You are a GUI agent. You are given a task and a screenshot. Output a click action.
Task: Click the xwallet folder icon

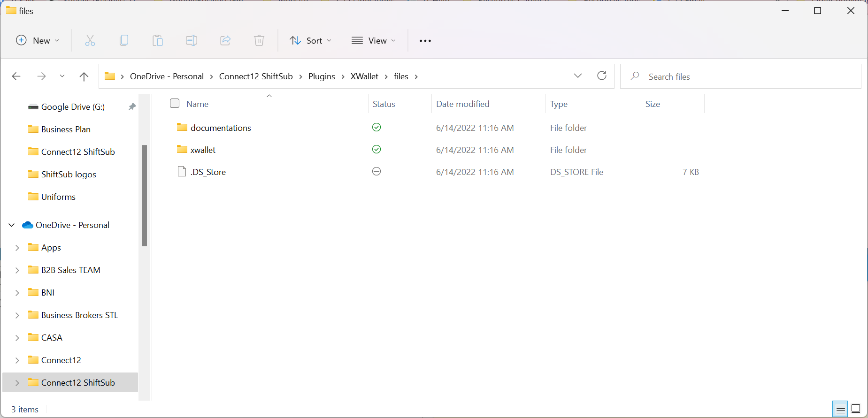point(182,149)
